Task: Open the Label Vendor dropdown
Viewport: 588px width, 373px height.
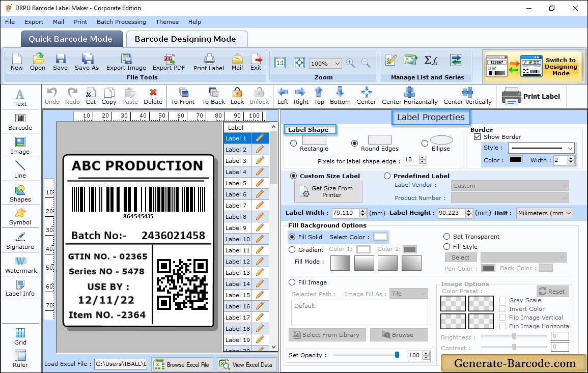Action: tap(510, 186)
